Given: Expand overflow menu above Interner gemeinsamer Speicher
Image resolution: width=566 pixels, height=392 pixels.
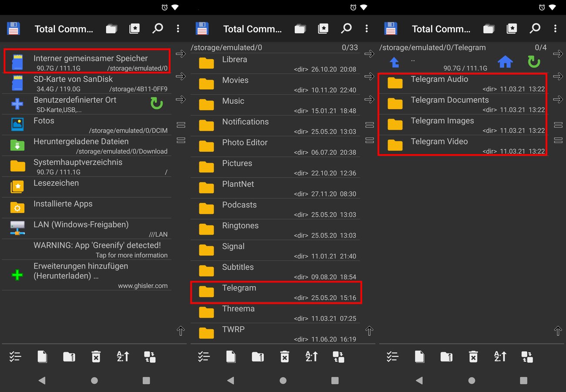Looking at the screenshot, I should pyautogui.click(x=178, y=29).
